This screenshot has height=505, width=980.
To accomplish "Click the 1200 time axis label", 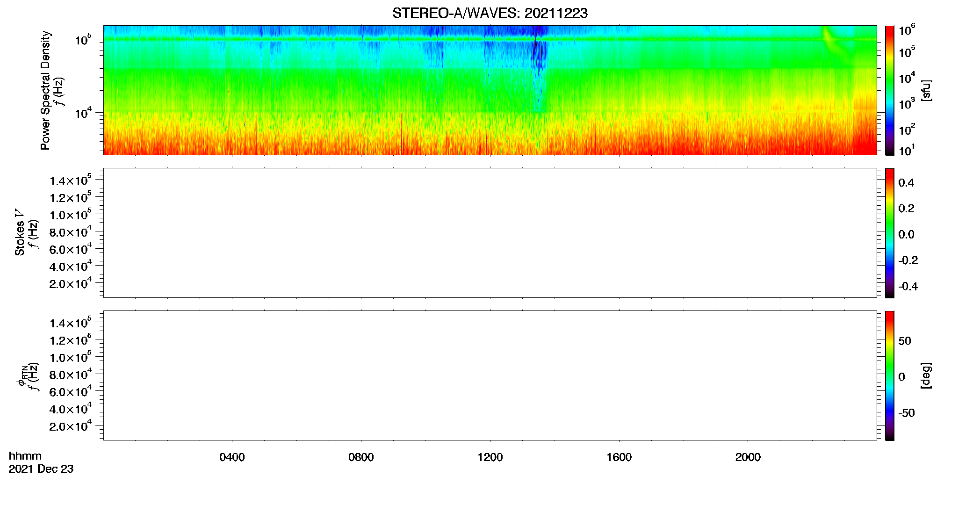I will (x=490, y=457).
